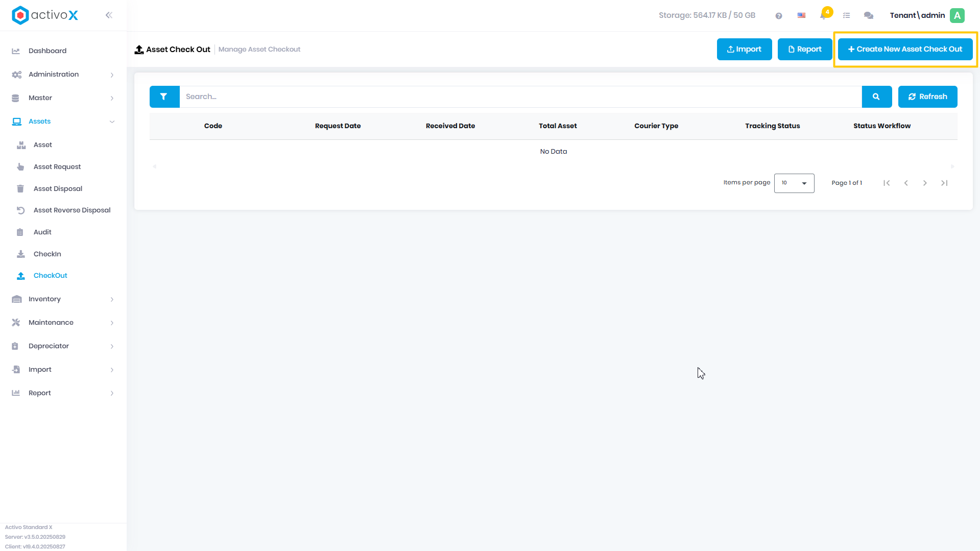Collapse the sidebar with double-chevron icon
Screen dimensions: 980x551
click(109, 15)
